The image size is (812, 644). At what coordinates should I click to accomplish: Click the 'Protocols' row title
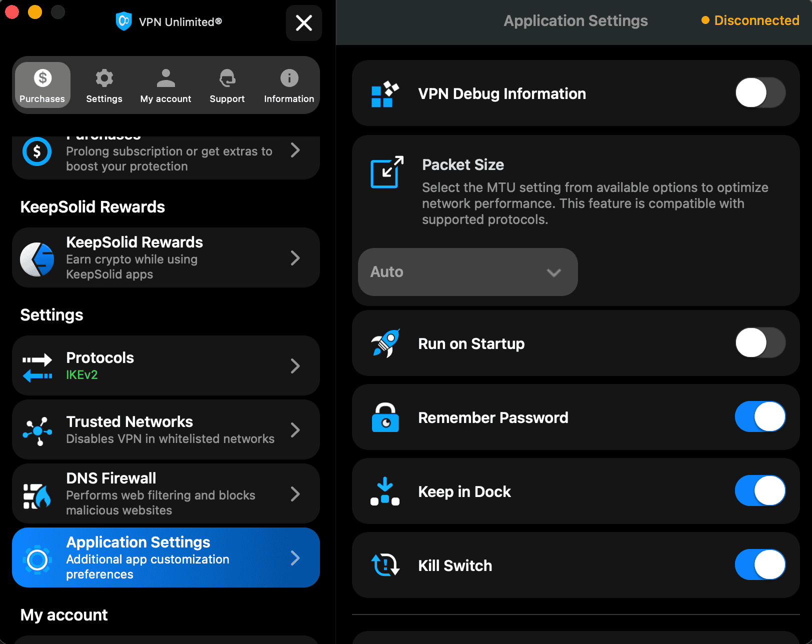[100, 358]
